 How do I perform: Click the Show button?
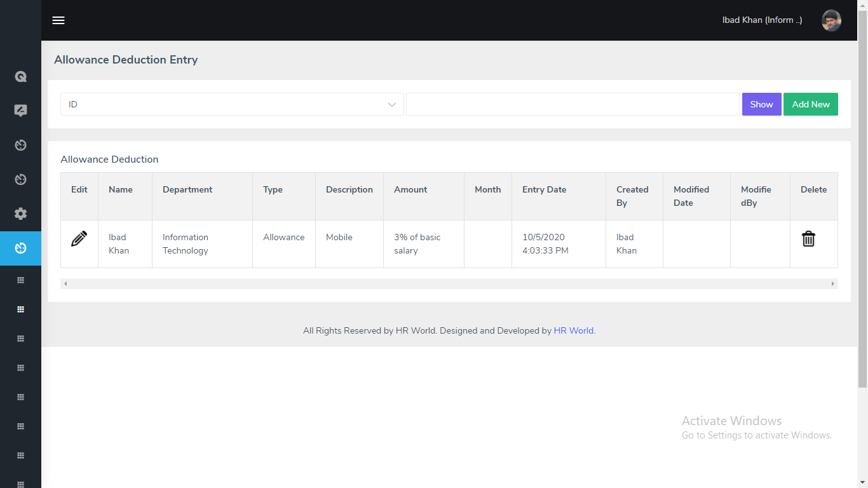pos(761,104)
